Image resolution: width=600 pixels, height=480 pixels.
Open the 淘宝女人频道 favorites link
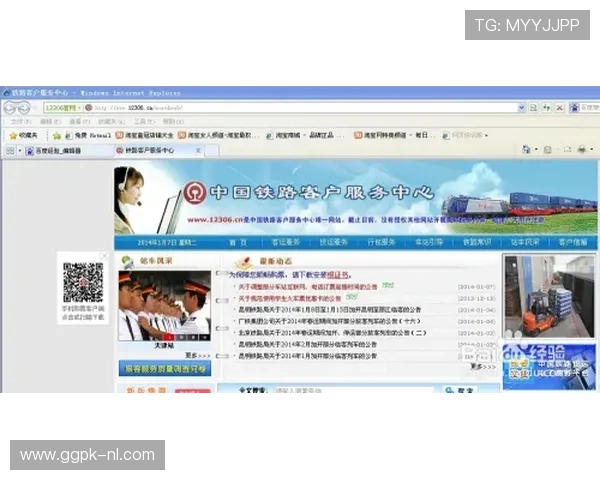pos(219,136)
